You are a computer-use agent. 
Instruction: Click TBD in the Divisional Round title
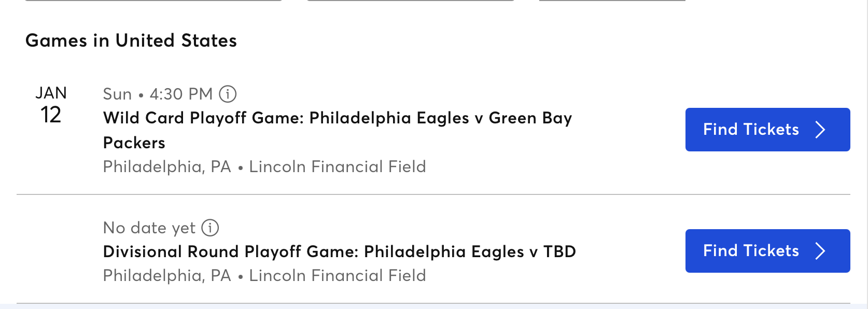(559, 251)
